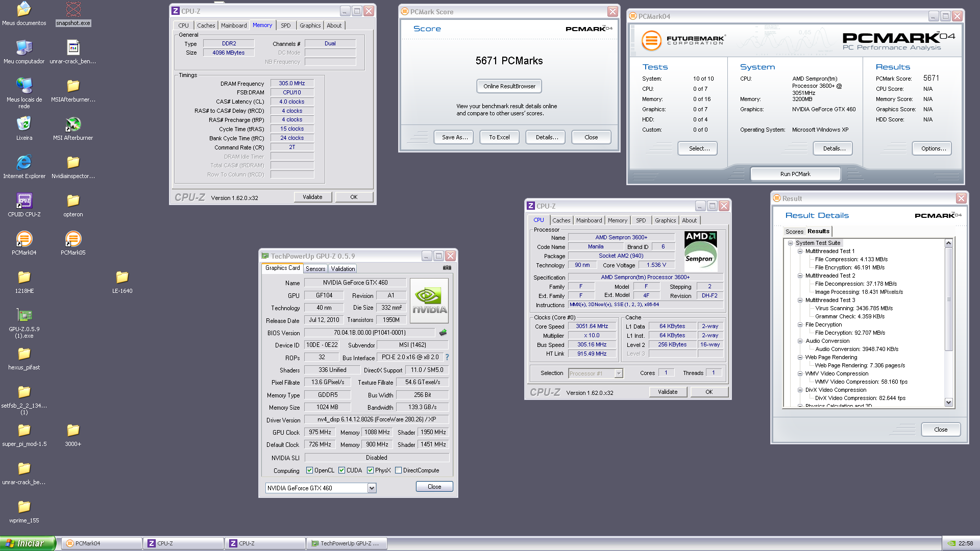Open MSIAfterburner folder icon
Image resolution: width=980 pixels, height=551 pixels.
click(73, 86)
